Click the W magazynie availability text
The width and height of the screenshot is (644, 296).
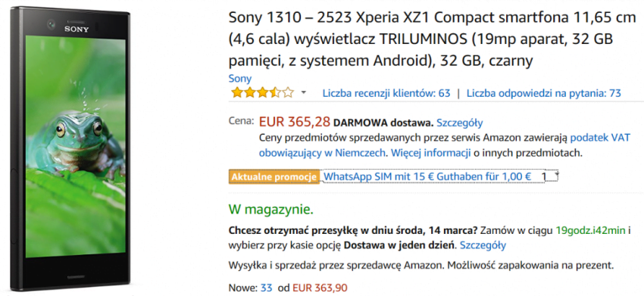(271, 210)
